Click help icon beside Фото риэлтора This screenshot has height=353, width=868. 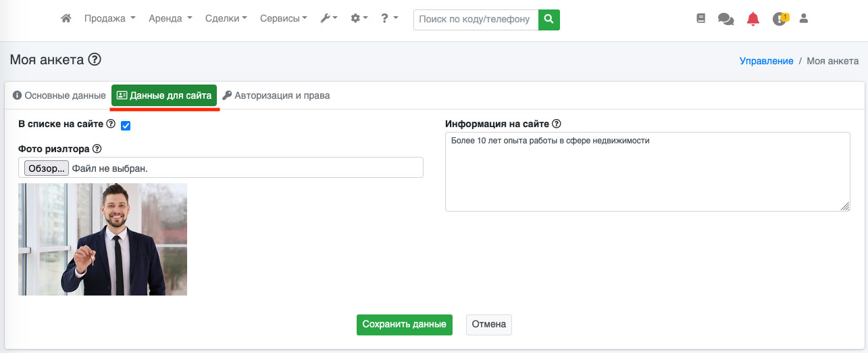97,149
